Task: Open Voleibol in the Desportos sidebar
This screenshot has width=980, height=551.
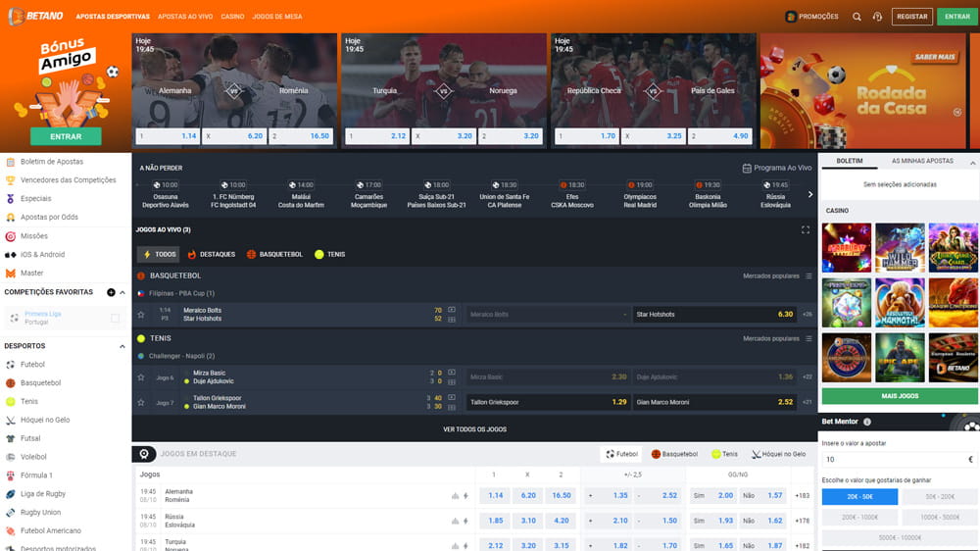Action: [x=33, y=457]
